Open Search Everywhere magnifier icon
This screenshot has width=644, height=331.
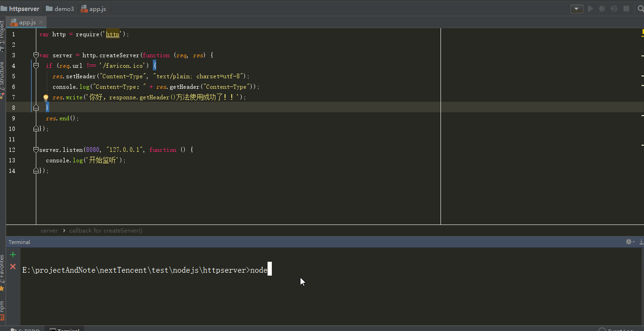pos(641,9)
